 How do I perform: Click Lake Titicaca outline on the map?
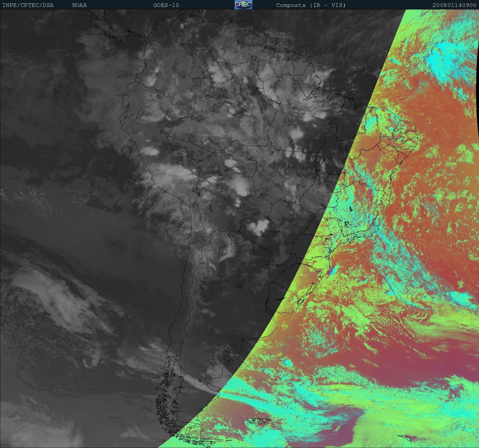(196, 191)
